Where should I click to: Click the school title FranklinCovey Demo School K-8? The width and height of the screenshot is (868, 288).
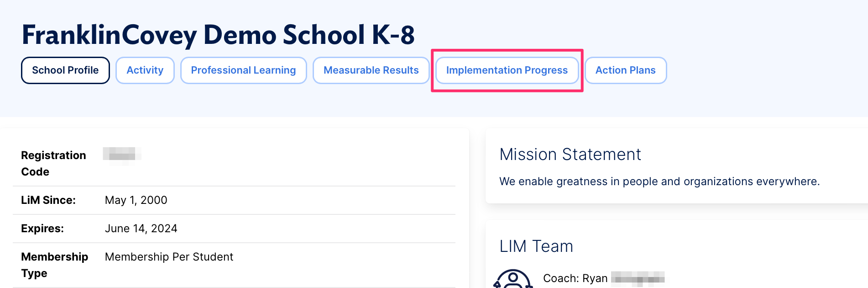coord(218,35)
